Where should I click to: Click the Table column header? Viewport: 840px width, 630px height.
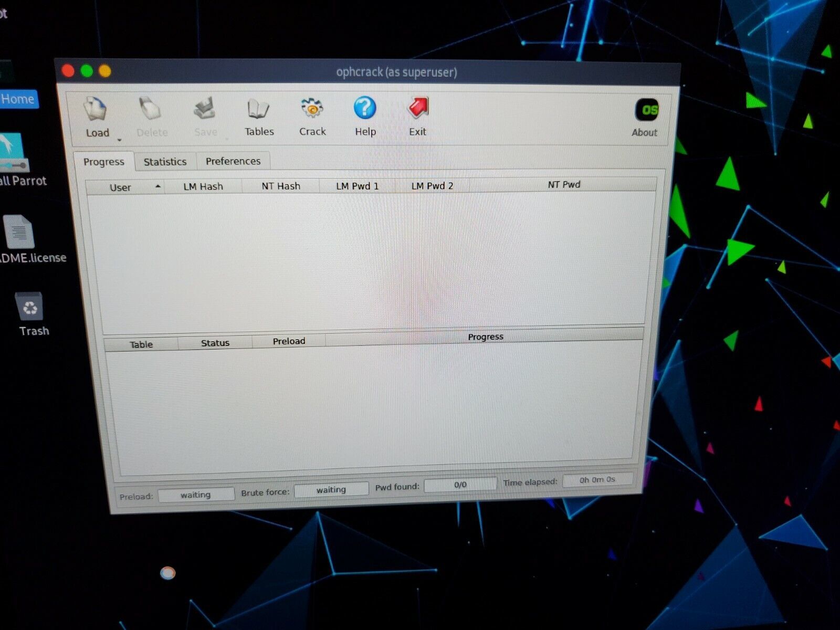click(141, 344)
